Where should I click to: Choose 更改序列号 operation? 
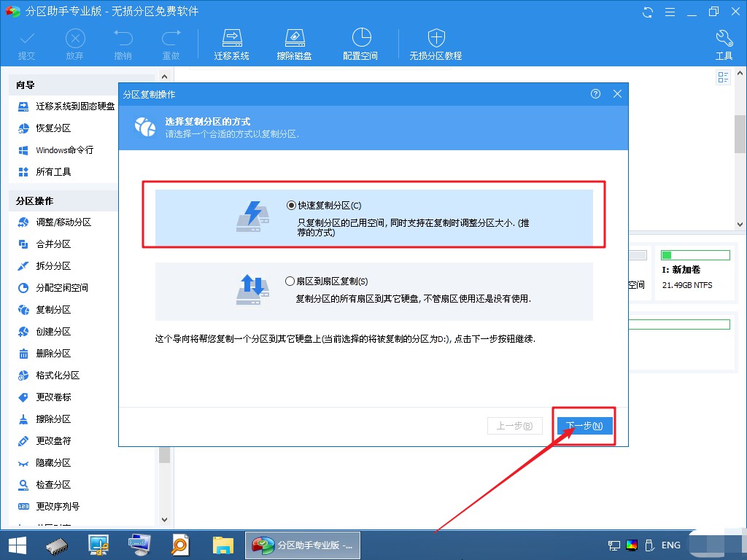point(49,507)
